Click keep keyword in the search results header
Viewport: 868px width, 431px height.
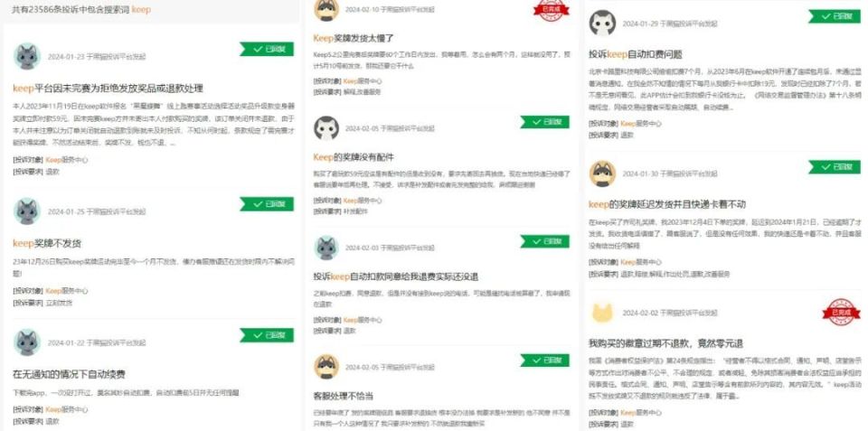(x=141, y=9)
